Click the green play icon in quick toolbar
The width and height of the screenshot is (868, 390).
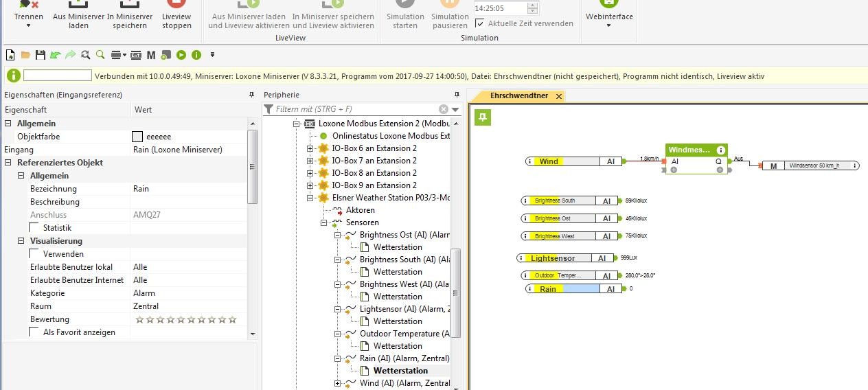[x=181, y=55]
